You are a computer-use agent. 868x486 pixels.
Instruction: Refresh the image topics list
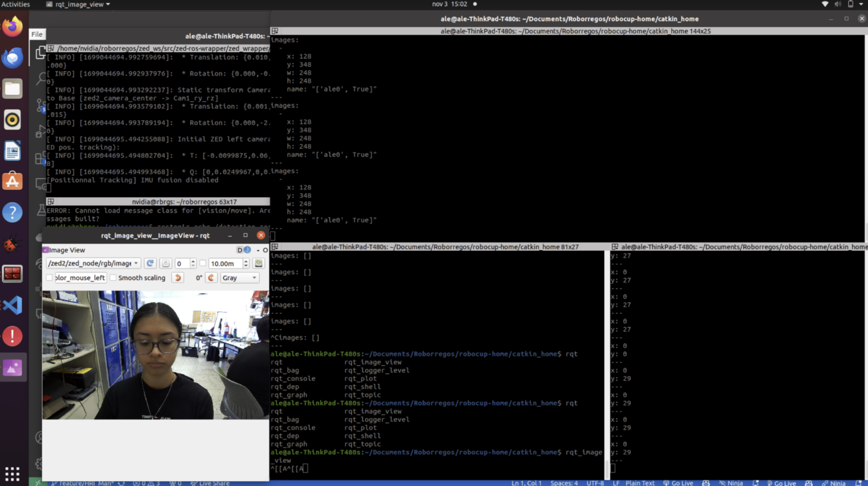click(x=150, y=263)
